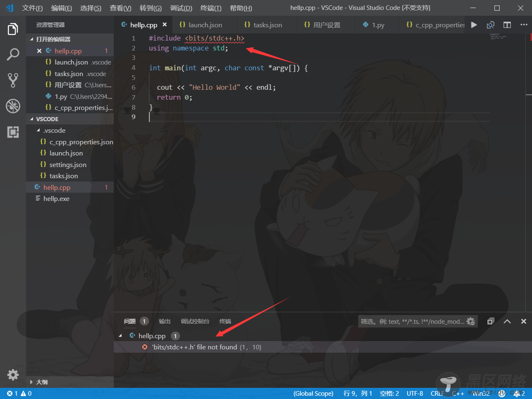Image resolution: width=532 pixels, height=399 pixels.
Task: Select hellp.cpp in VSCODE file tree
Action: [x=70, y=187]
